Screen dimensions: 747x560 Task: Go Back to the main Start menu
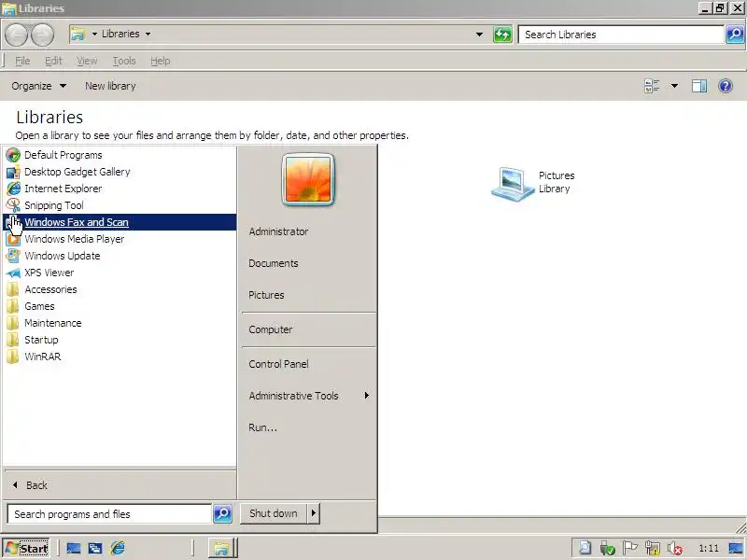coord(120,485)
